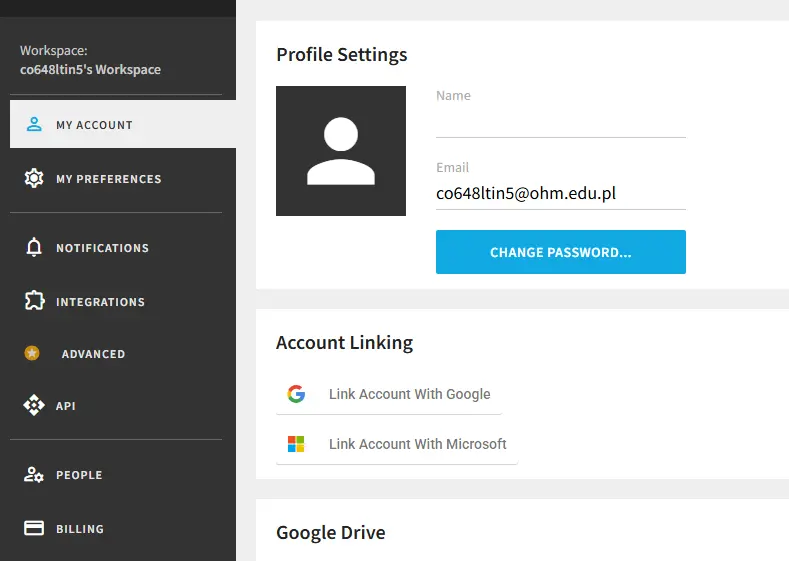Click the My Account person icon
The height and width of the screenshot is (561, 789).
coord(34,124)
